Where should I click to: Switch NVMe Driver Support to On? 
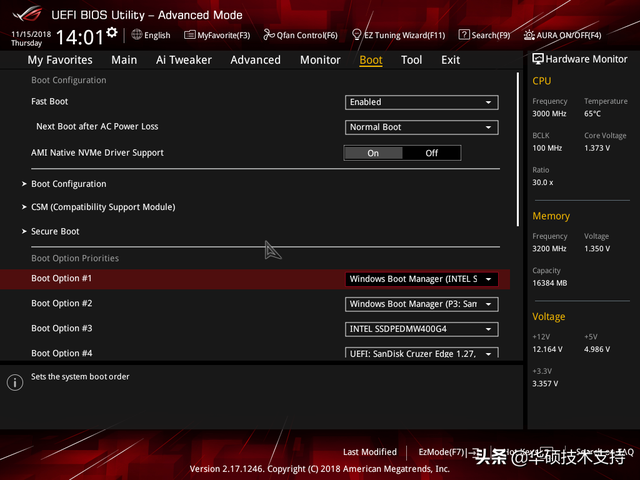click(x=373, y=153)
